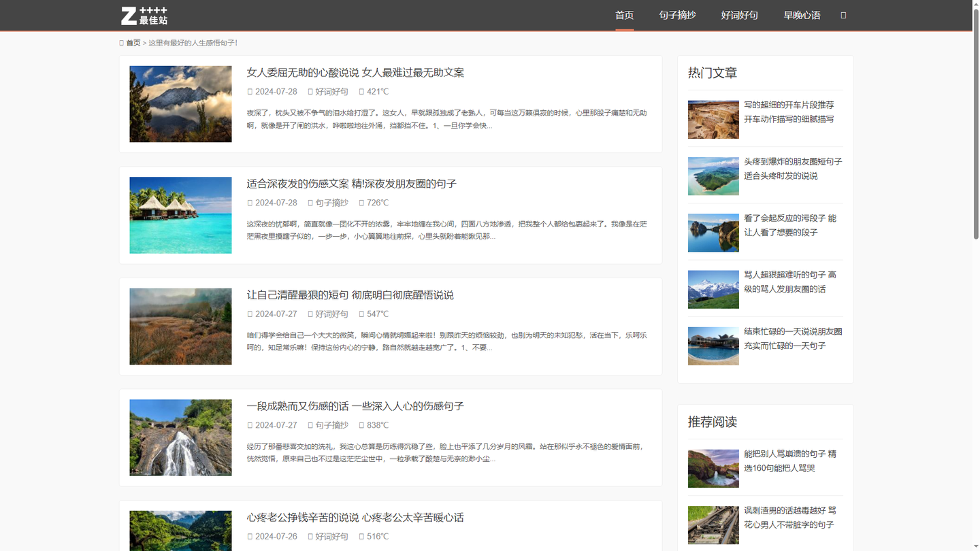Open article 一段成熟而又伤感的话

[x=355, y=406]
